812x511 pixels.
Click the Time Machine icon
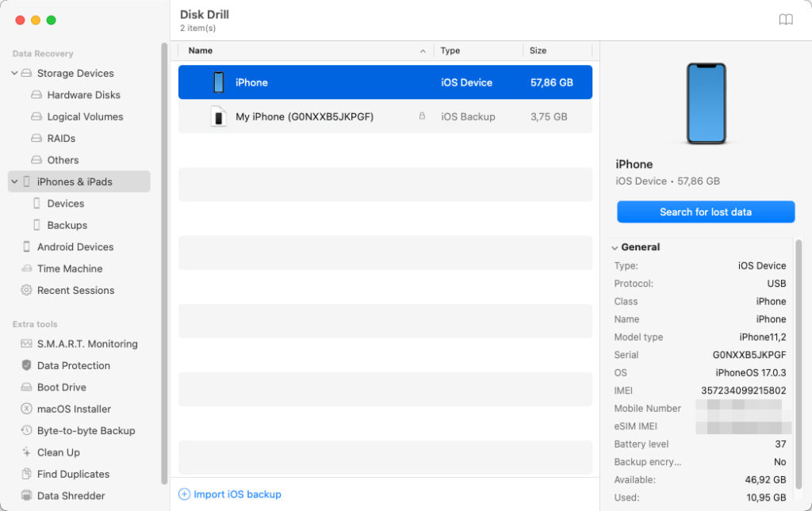[x=26, y=269]
